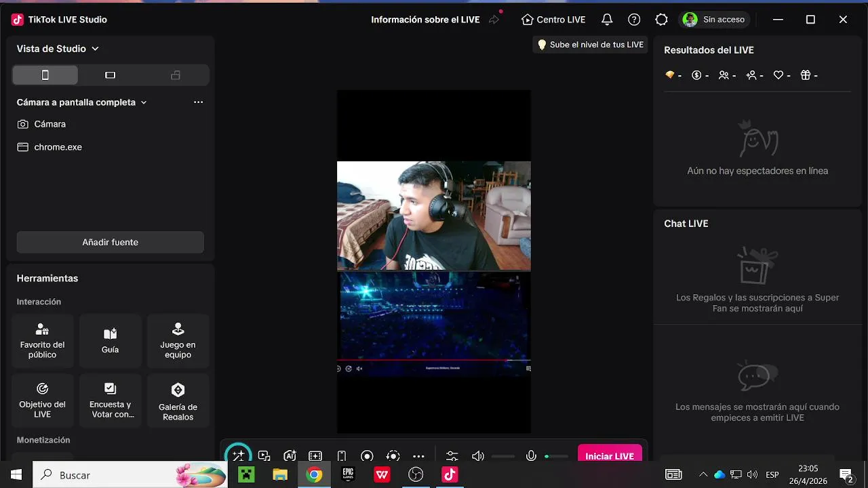Click the share arrow icon
The height and width of the screenshot is (488, 868).
coord(494,20)
